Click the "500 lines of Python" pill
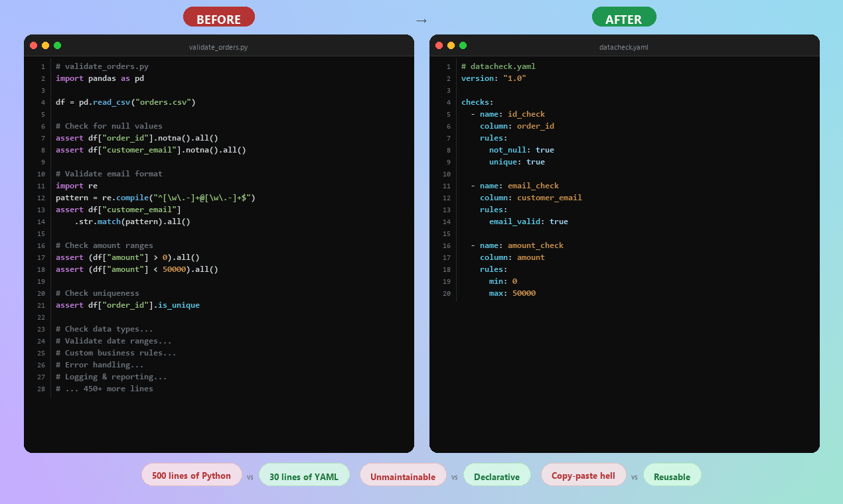The image size is (843, 504). click(x=191, y=475)
